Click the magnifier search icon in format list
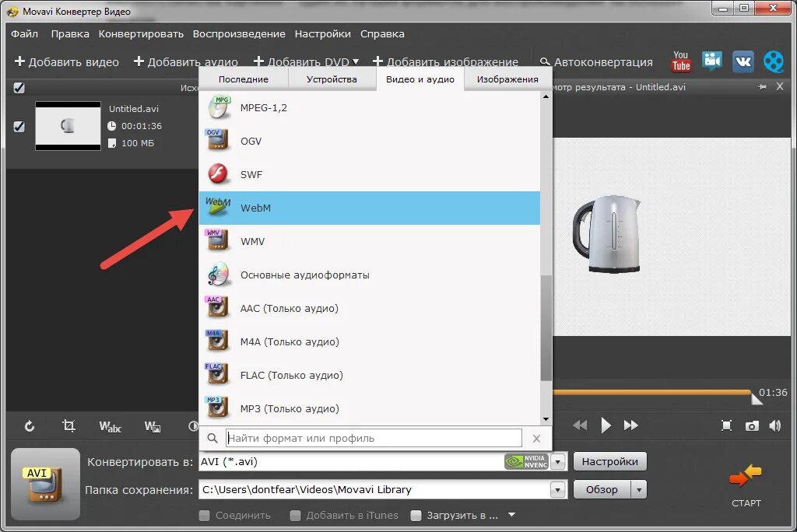The width and height of the screenshot is (797, 532). coord(212,438)
